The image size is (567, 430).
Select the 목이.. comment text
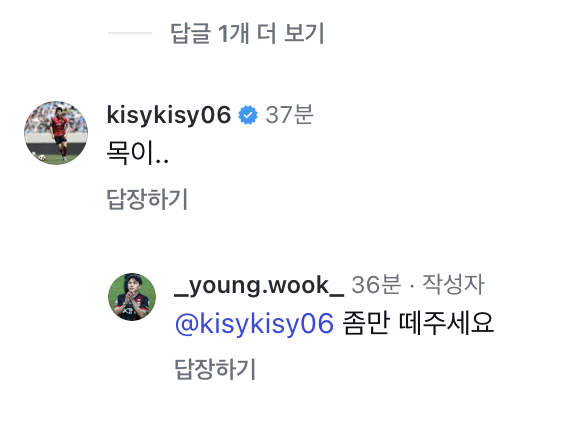pyautogui.click(x=138, y=153)
